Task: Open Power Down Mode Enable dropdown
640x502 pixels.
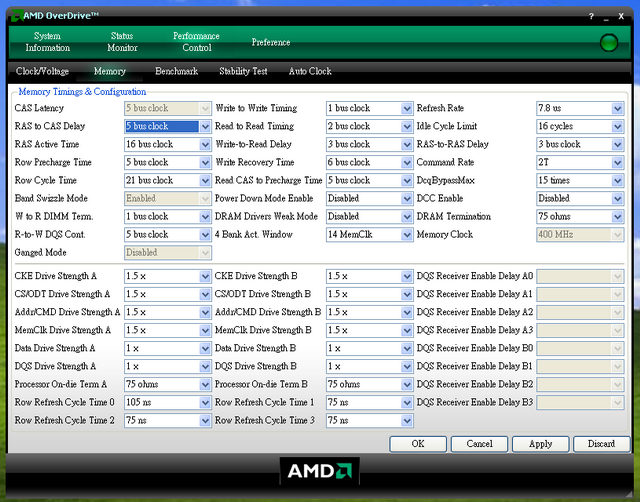Action: (x=369, y=198)
